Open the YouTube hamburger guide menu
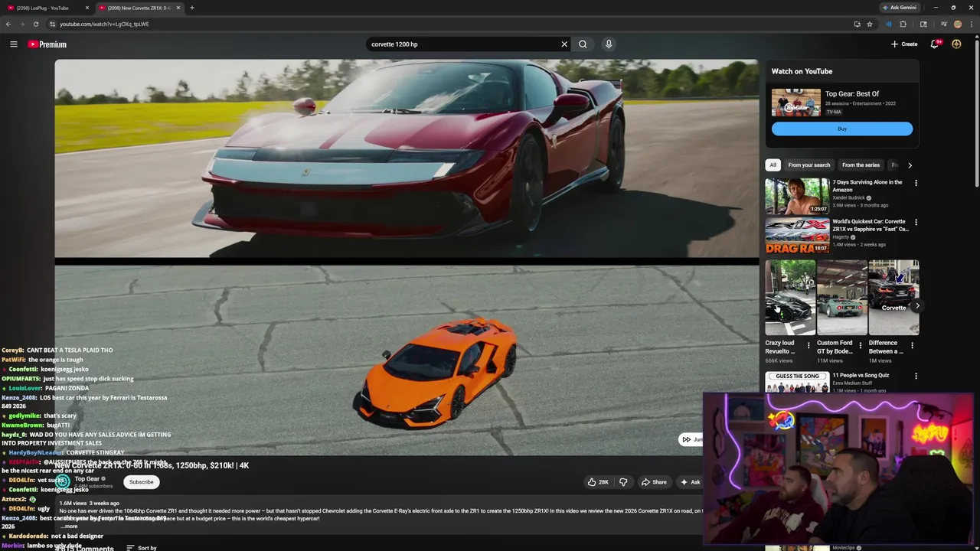980x551 pixels. pos(13,44)
